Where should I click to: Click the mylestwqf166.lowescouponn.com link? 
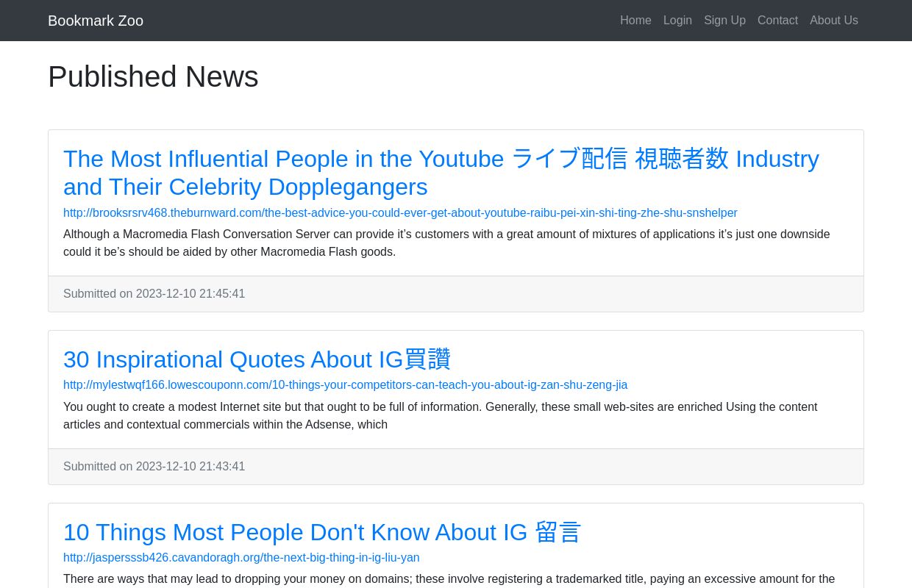[x=345, y=385]
